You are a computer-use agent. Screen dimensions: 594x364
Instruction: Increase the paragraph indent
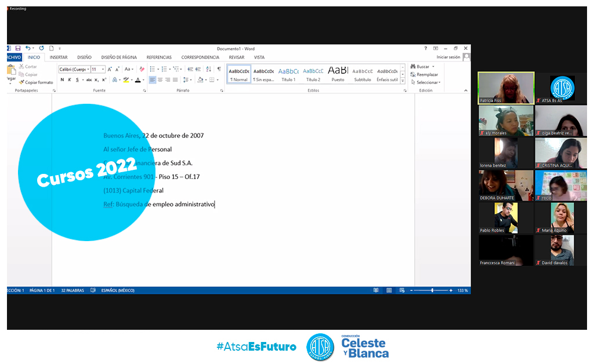[x=198, y=69]
